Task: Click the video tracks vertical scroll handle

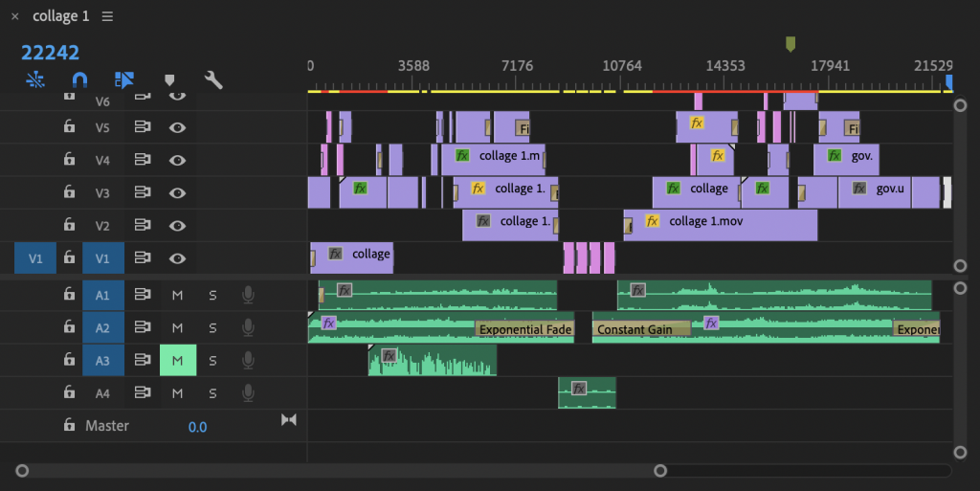Action: pyautogui.click(x=961, y=105)
